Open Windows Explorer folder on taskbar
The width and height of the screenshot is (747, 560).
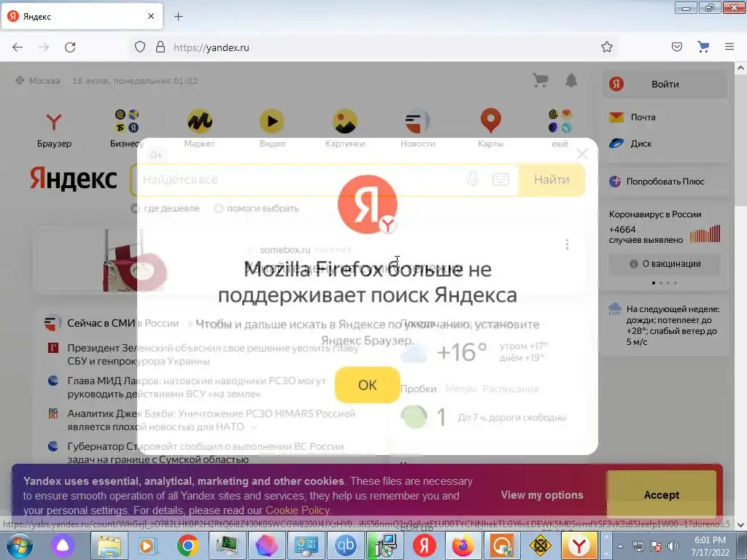point(109,545)
